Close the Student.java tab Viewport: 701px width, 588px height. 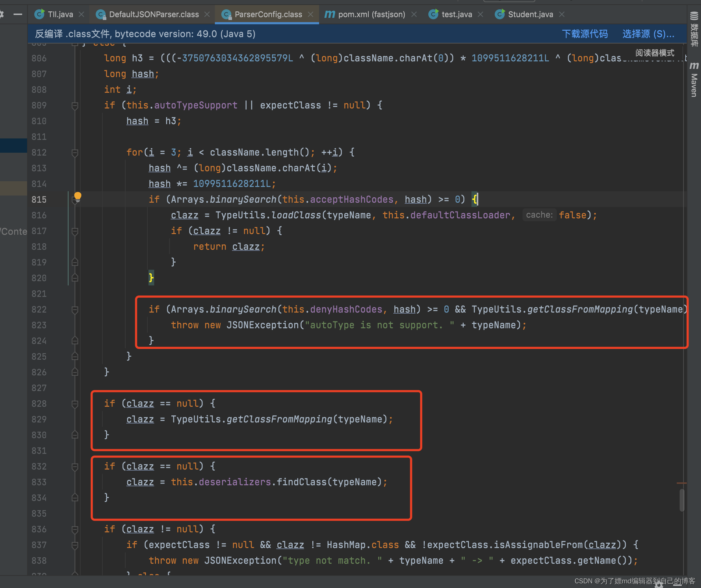[562, 14]
